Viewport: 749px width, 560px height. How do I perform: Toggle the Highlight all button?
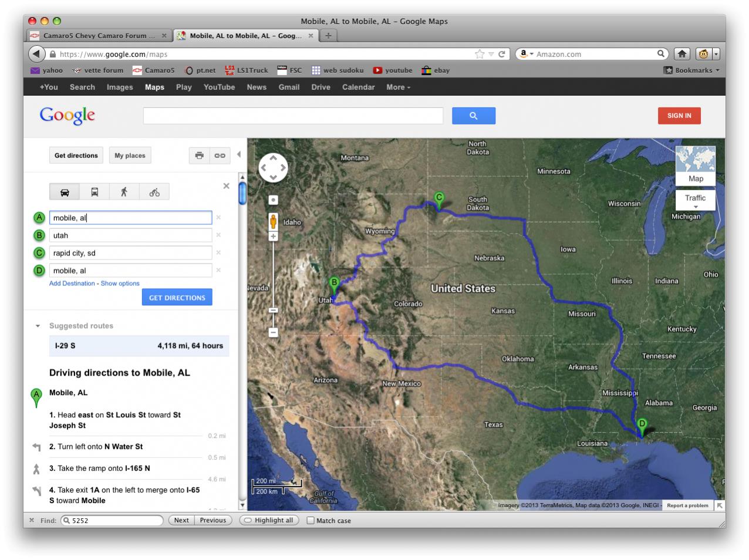269,520
